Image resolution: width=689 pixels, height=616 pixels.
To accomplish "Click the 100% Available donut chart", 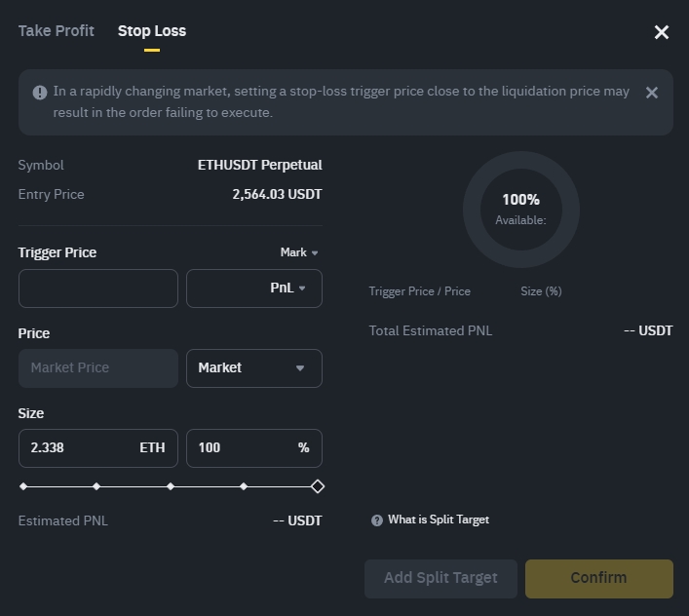I will click(520, 210).
